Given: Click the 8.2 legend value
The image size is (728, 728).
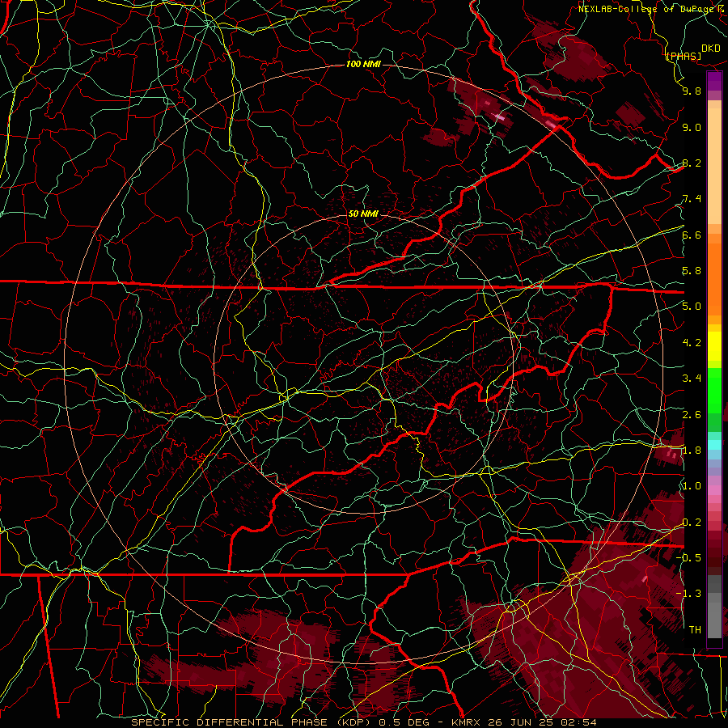Looking at the screenshot, I should pos(692,163).
